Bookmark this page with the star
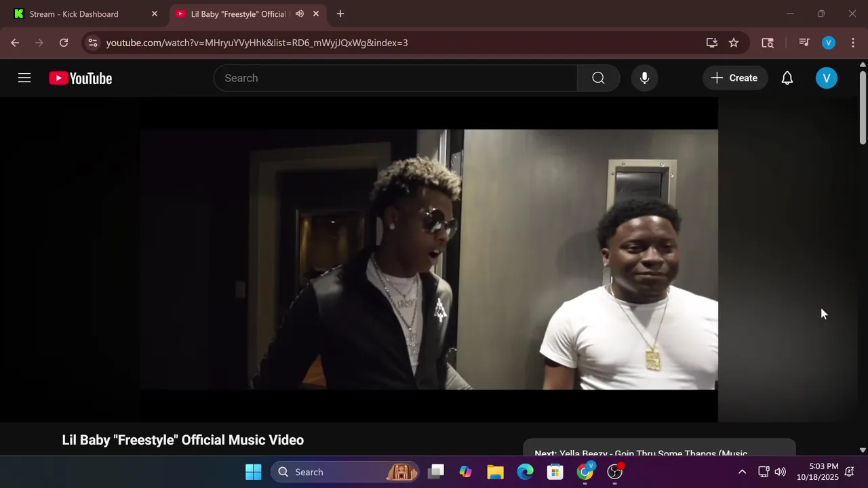Screen dimensions: 868x488 click(x=734, y=43)
